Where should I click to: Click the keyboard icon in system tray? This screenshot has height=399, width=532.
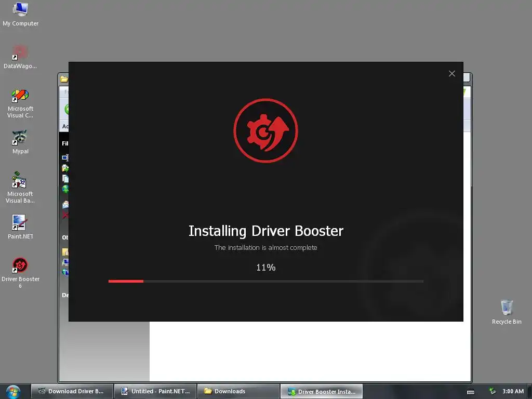tap(471, 392)
